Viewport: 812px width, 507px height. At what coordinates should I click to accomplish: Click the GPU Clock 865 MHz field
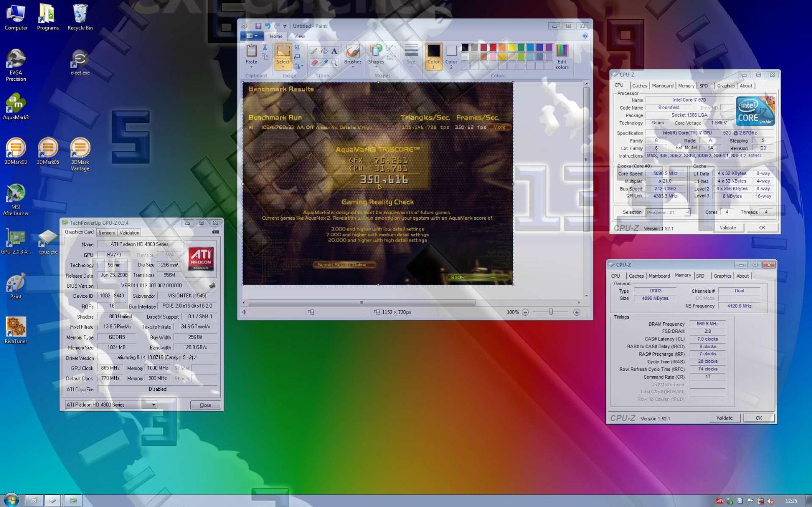click(110, 368)
